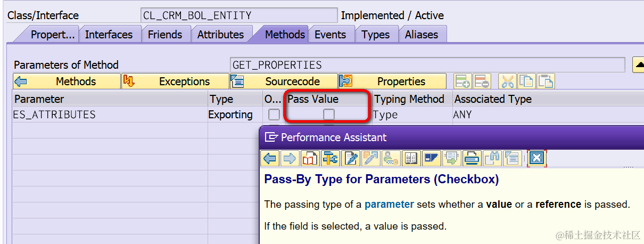Click the person-key icon in assistant toolbar
The image size is (644, 244).
pyautogui.click(x=391, y=158)
